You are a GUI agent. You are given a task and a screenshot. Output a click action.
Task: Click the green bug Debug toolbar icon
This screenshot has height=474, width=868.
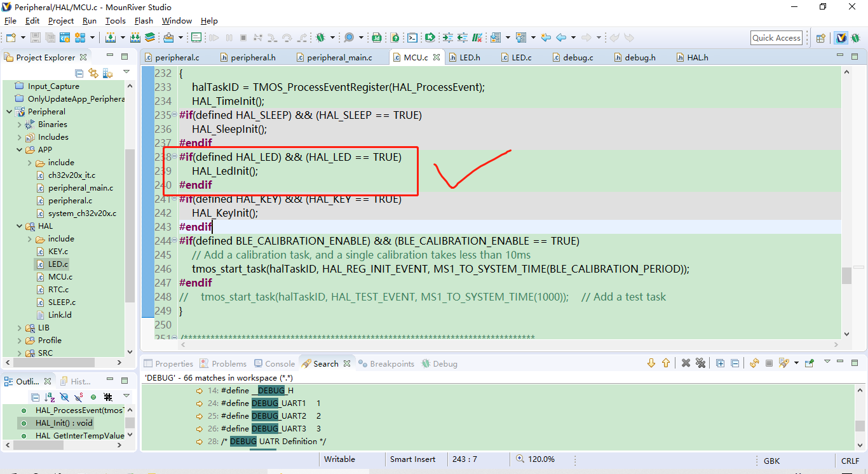[320, 37]
